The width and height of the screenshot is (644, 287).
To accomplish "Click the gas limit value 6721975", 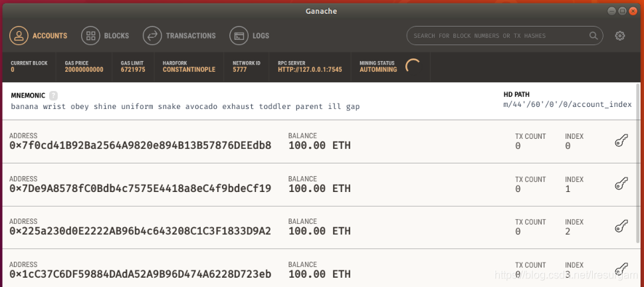I will tap(133, 70).
